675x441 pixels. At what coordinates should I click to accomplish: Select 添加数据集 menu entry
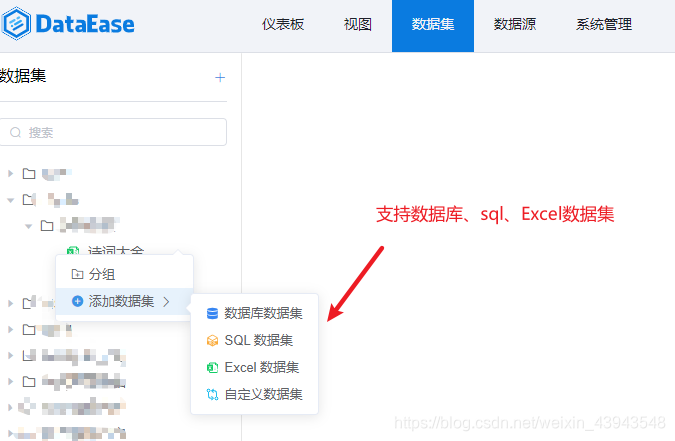click(x=124, y=301)
